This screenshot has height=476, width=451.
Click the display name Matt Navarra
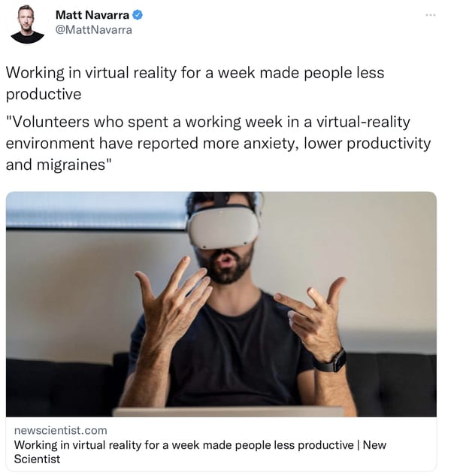92,14
